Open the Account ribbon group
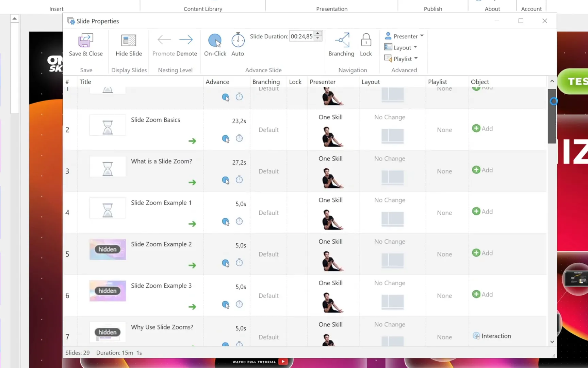 click(532, 9)
